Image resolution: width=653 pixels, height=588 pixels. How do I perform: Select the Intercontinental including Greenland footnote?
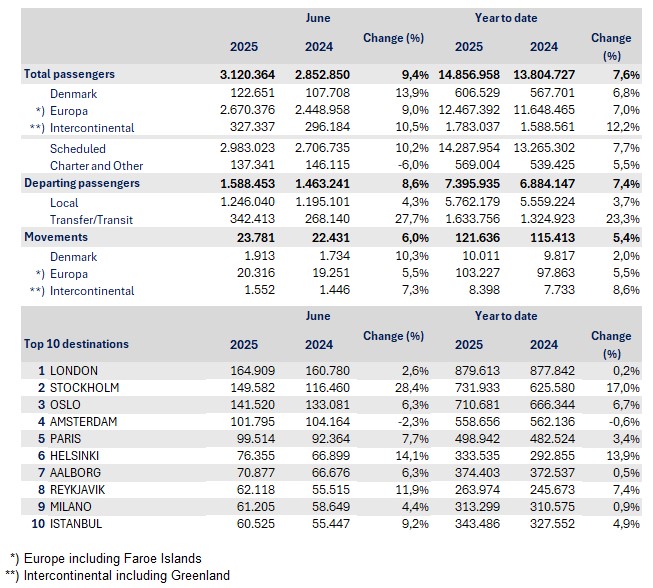click(117, 575)
